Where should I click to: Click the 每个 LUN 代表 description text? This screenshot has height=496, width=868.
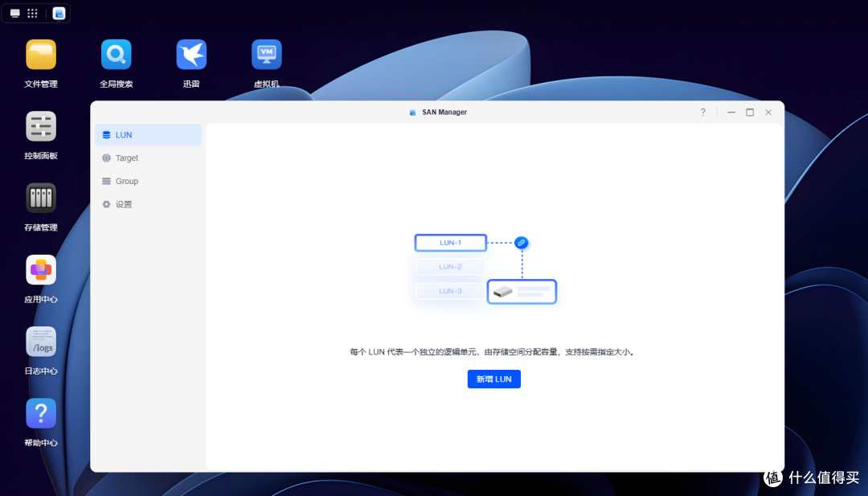click(x=492, y=352)
